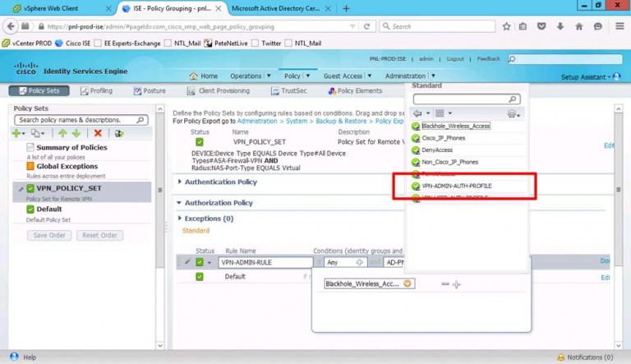The image size is (631, 364).
Task: Click the minus icon next to Blackhole_Wireless_Acc
Action: click(x=445, y=283)
